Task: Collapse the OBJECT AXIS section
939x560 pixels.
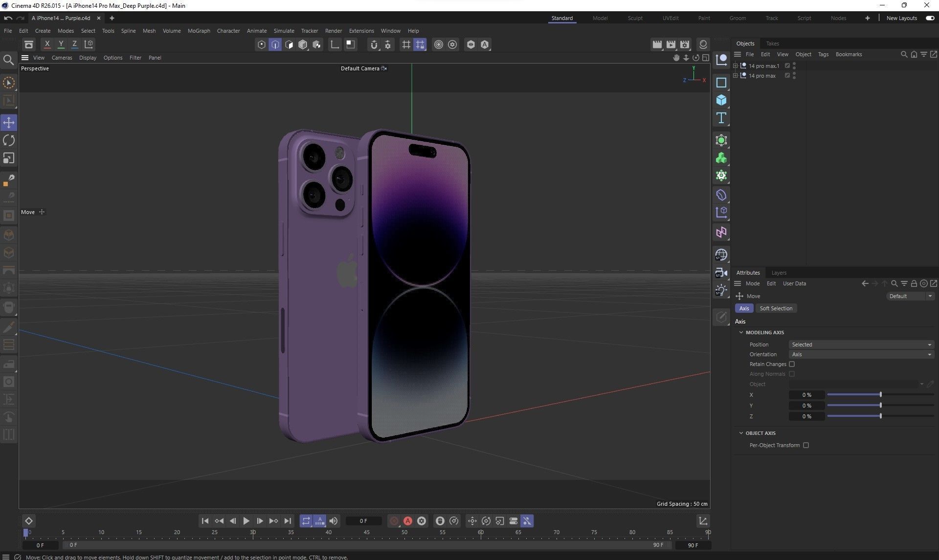Action: (x=741, y=433)
